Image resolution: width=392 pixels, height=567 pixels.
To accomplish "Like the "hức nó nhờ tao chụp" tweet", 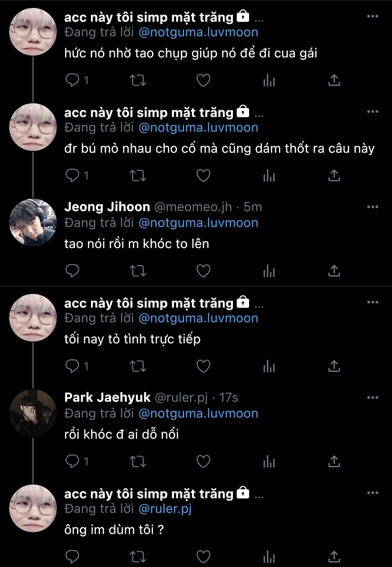I will pyautogui.click(x=203, y=80).
